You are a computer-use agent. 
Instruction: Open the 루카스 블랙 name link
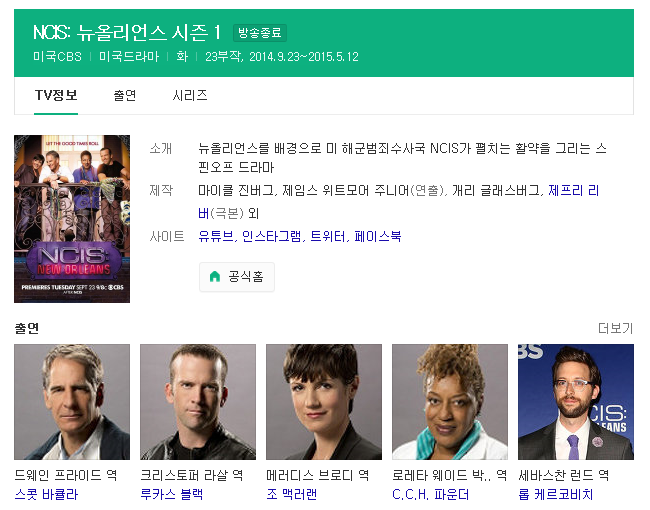(172, 494)
